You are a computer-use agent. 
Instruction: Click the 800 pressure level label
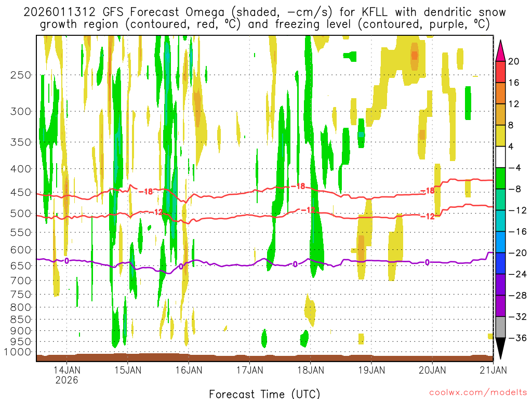pyautogui.click(x=21, y=308)
